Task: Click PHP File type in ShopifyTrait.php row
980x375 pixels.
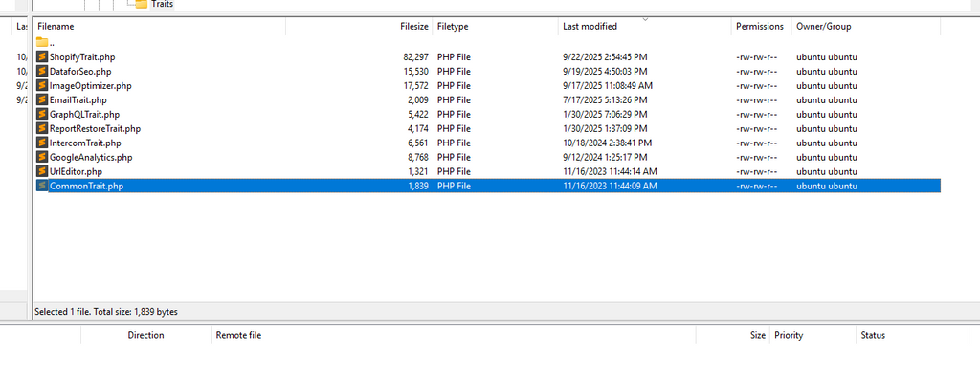Action: (x=454, y=56)
